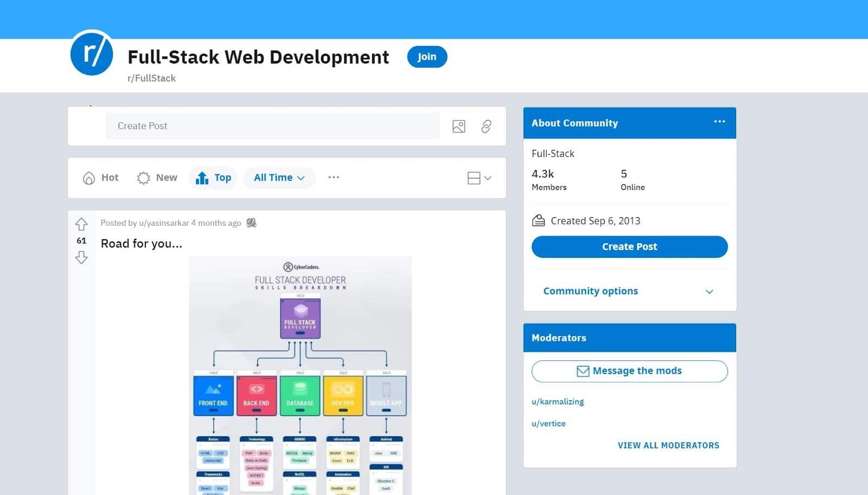Click the award badge beside post timestamp
Viewport: 868px width, 495px height.
pos(251,223)
